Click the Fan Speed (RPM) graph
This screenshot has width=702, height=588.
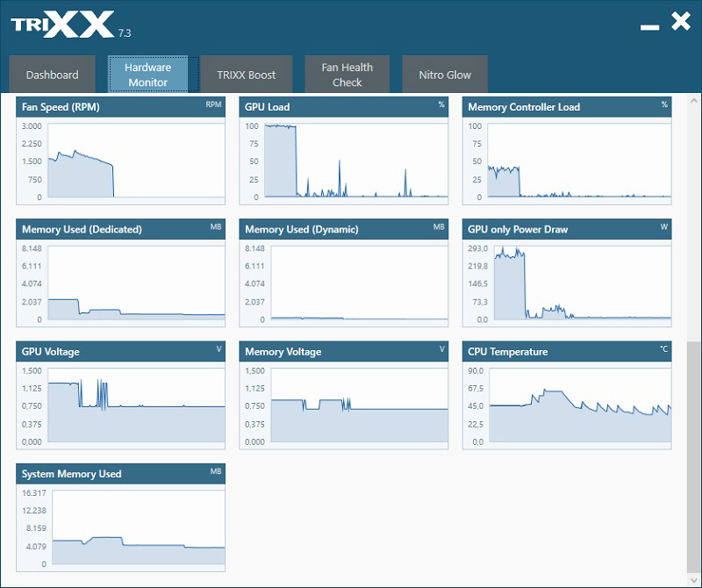pyautogui.click(x=136, y=161)
